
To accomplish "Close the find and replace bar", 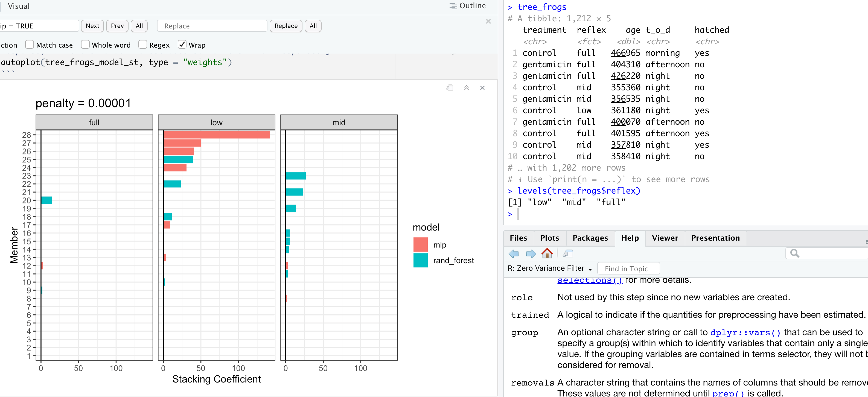I will (488, 22).
